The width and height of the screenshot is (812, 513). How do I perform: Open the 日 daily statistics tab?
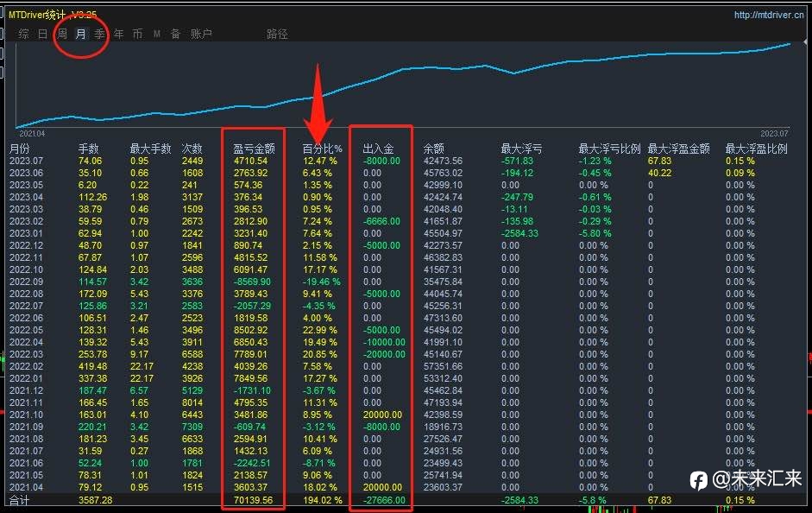click(x=42, y=35)
